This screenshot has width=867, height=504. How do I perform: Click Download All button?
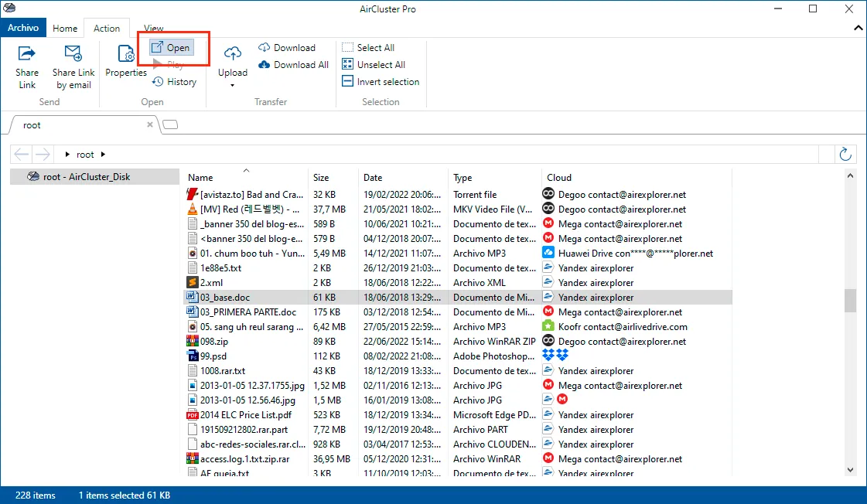pyautogui.click(x=294, y=65)
